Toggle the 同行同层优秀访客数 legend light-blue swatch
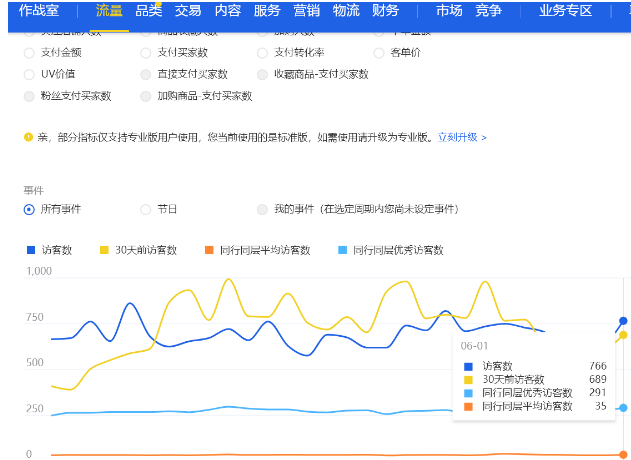The height and width of the screenshot is (460, 631). [x=342, y=250]
